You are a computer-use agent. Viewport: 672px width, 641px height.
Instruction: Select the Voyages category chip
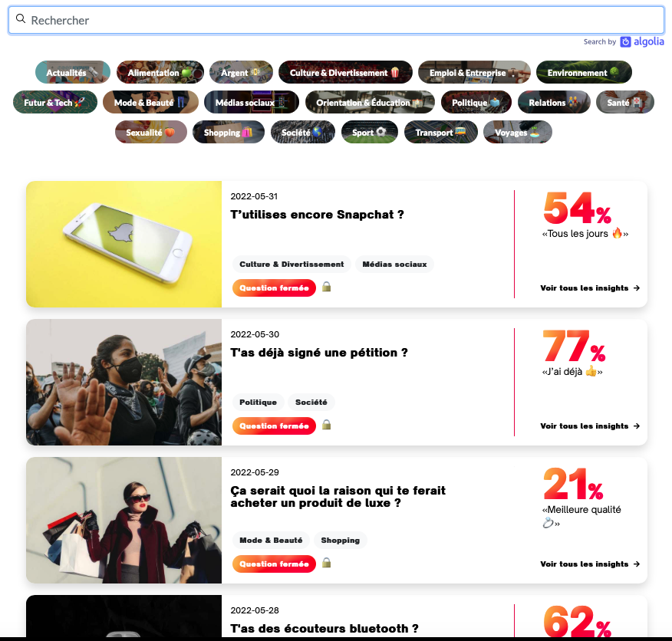tap(518, 132)
